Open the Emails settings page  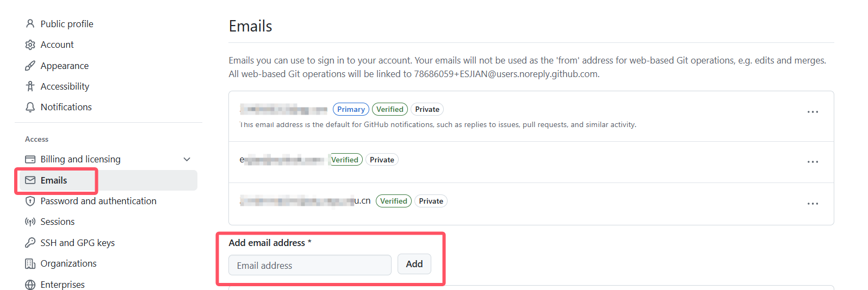coord(54,180)
